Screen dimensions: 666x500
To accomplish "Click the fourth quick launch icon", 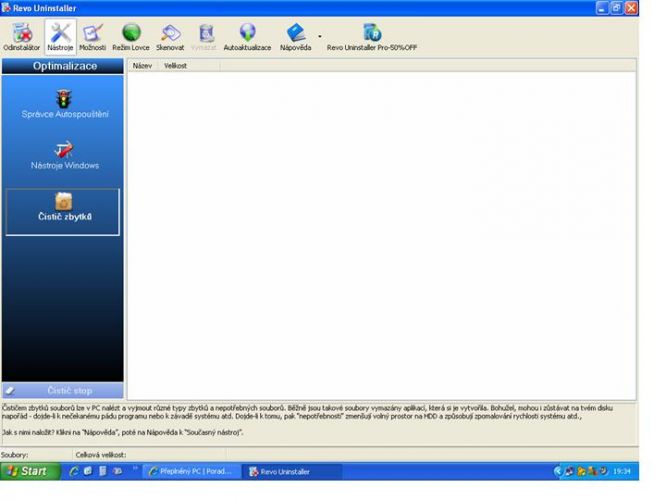I will (x=118, y=471).
